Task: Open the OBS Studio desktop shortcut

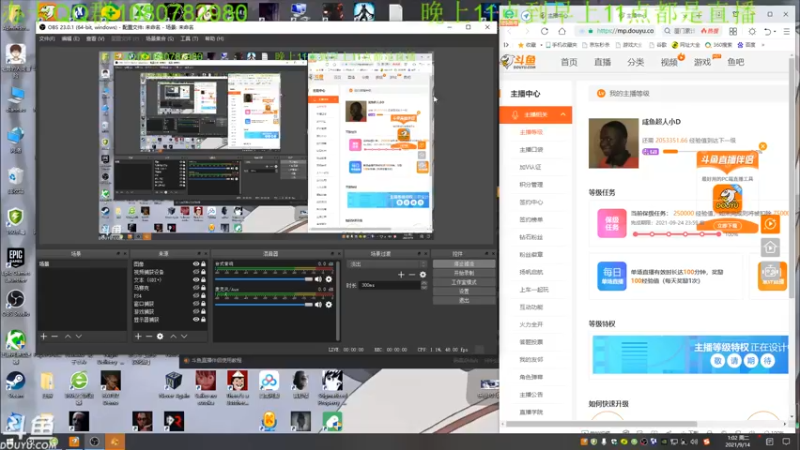Action: point(15,304)
